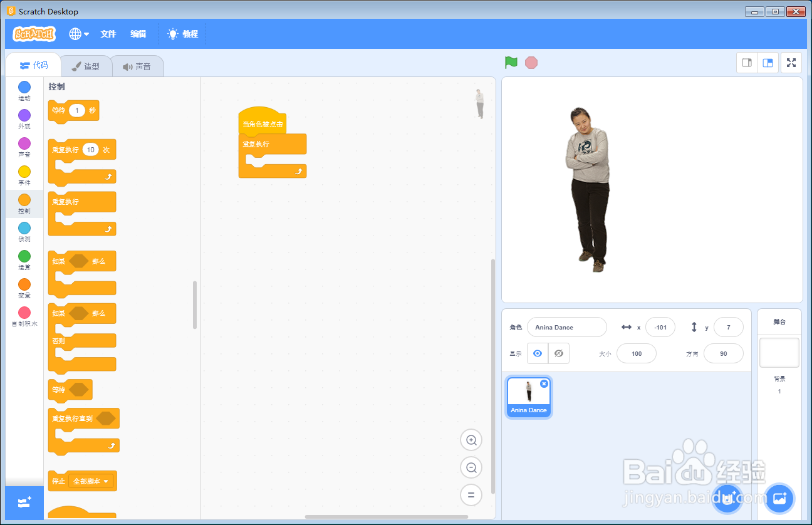This screenshot has width=812, height=525.
Task: Click the workspace vertical scrollbar
Action: tap(492, 376)
